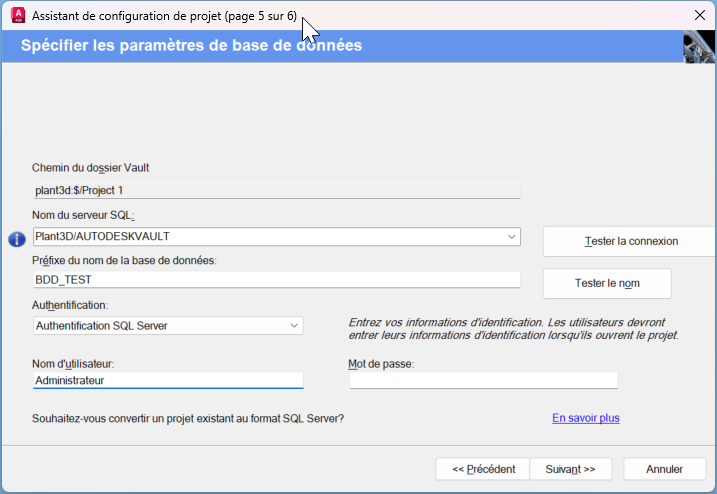Image resolution: width=717 pixels, height=494 pixels.
Task: Click the Tester le nom button
Action: 607,283
